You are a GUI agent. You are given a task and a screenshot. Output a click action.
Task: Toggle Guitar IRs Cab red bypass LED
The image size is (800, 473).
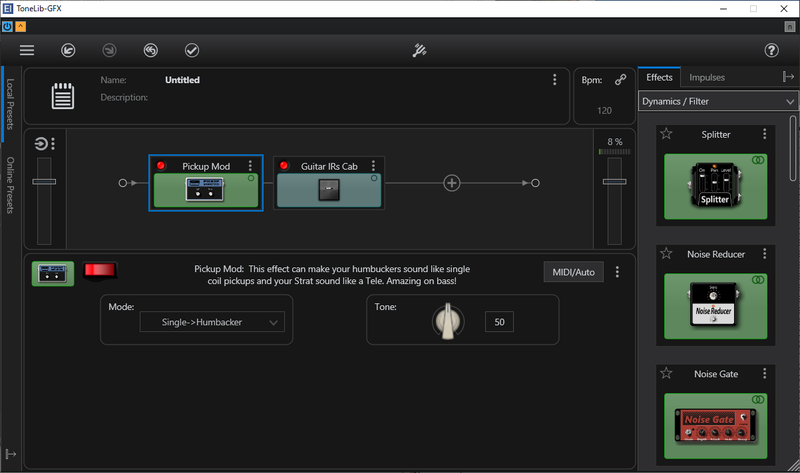point(284,165)
